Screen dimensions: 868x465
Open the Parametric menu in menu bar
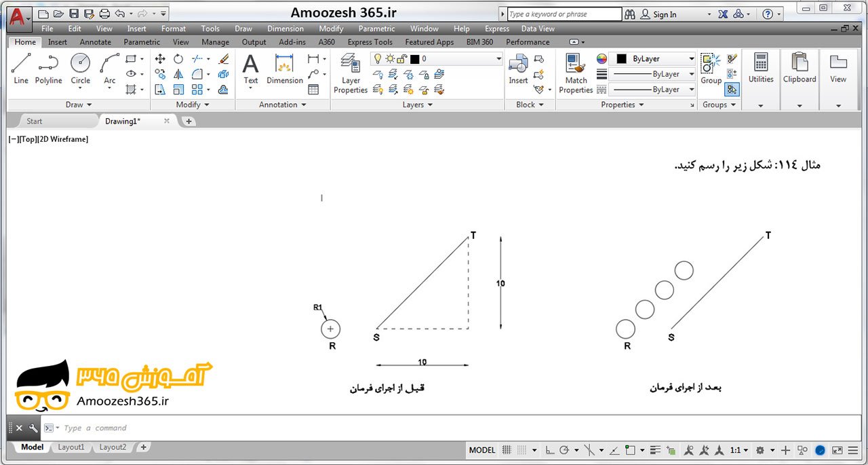coord(376,29)
